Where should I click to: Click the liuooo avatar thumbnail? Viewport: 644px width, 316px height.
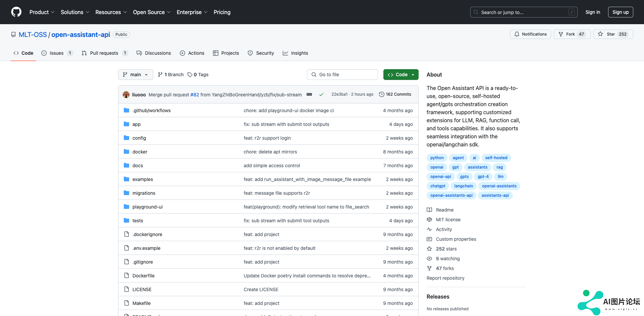pos(126,95)
